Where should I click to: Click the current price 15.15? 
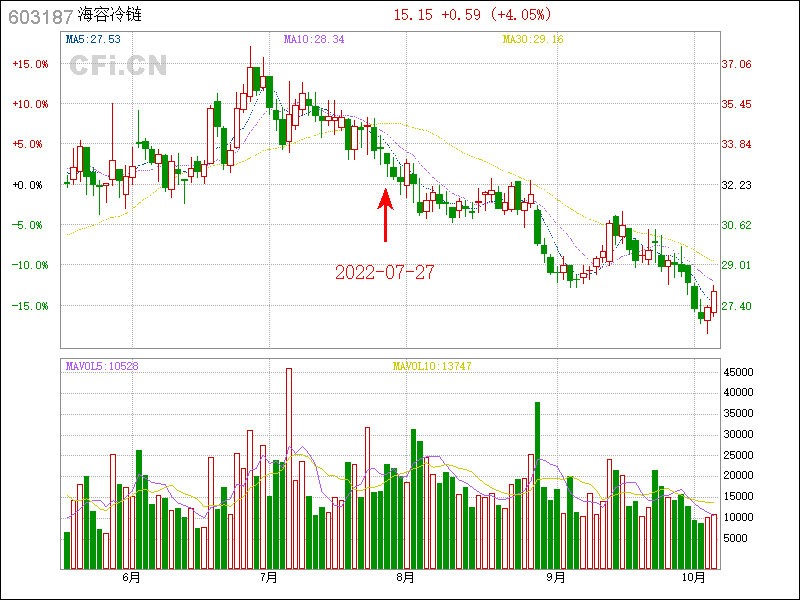(x=413, y=15)
